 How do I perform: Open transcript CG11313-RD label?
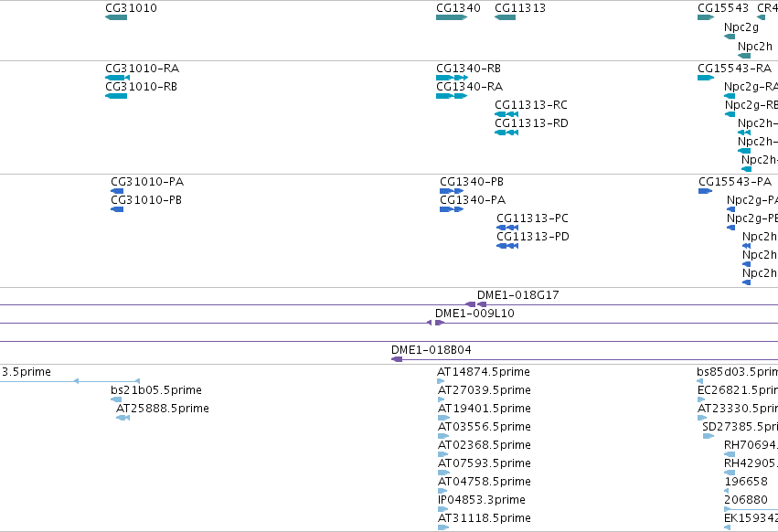pyautogui.click(x=531, y=123)
